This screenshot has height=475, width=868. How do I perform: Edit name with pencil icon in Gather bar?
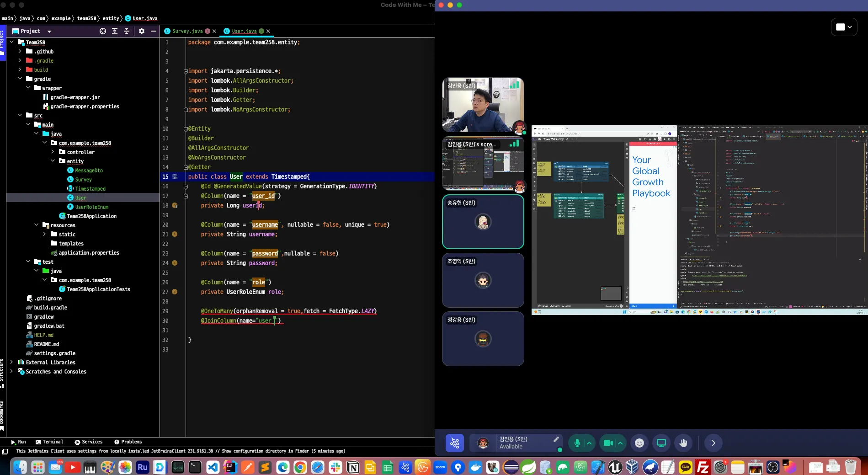(556, 439)
